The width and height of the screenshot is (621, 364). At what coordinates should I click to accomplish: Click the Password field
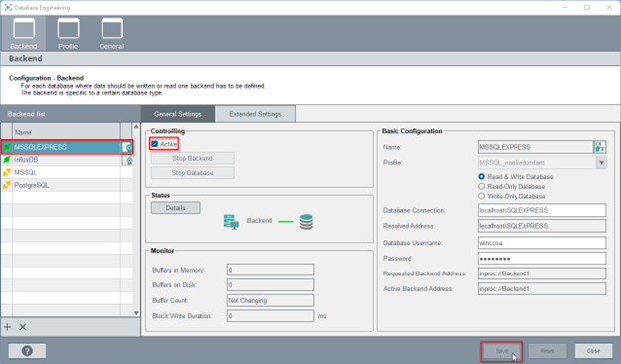click(x=541, y=259)
